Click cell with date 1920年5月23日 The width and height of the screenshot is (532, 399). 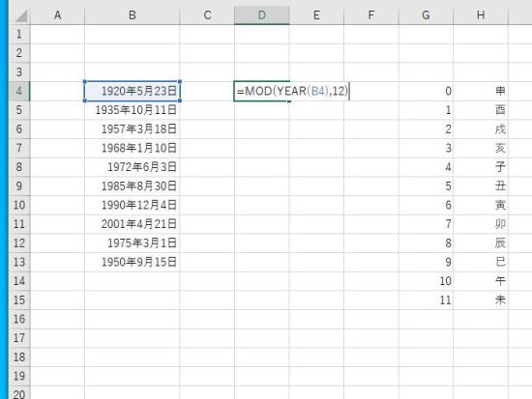[132, 91]
